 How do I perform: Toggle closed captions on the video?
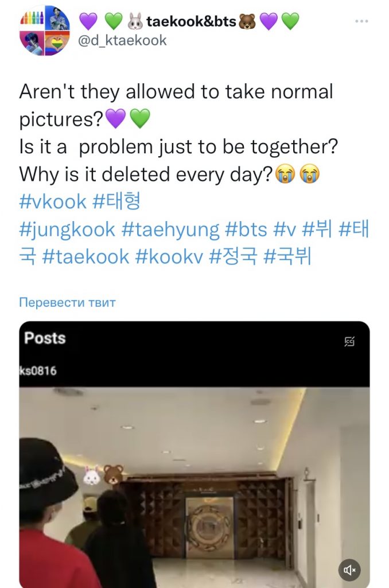pos(349,341)
